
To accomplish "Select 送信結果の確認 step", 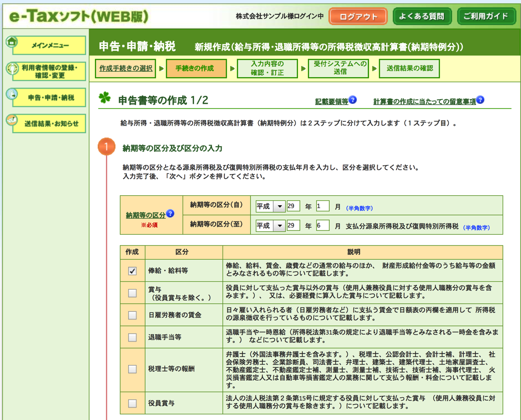I will (x=409, y=68).
